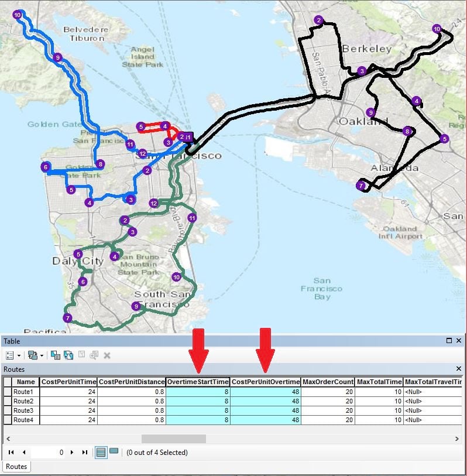Select the Routes tab at bottom
Screen dimensions: 467x476
point(16,466)
